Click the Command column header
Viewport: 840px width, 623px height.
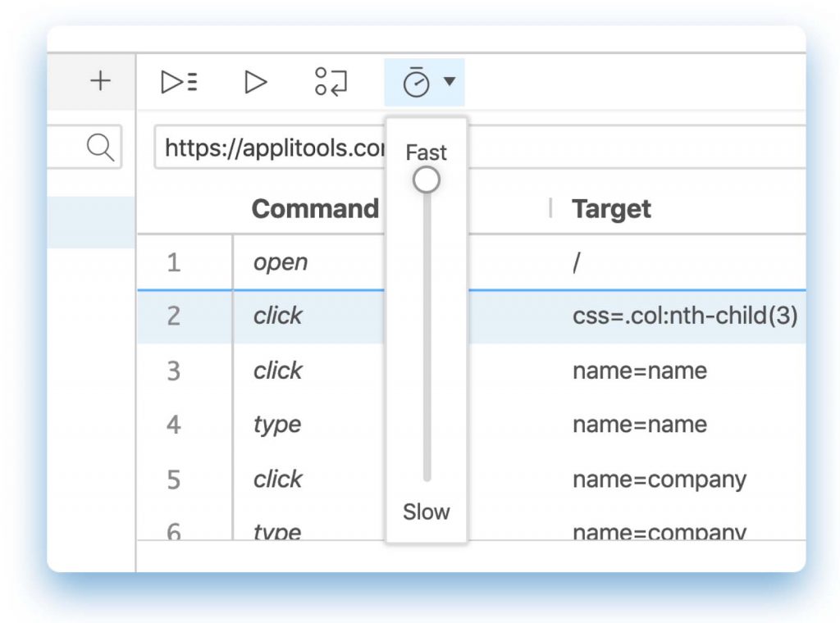[314, 209]
